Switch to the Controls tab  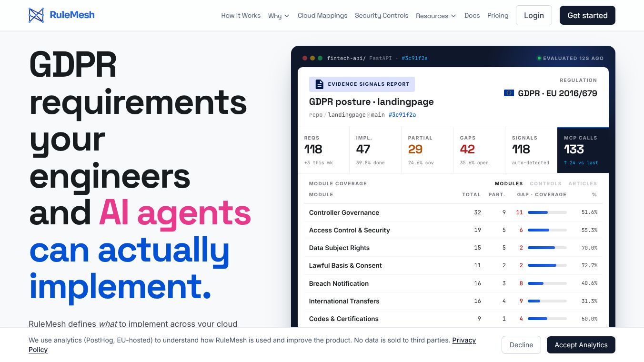click(x=545, y=183)
